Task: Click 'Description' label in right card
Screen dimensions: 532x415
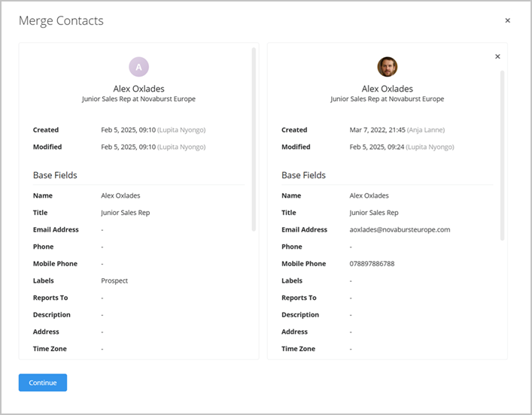Action: click(300, 315)
